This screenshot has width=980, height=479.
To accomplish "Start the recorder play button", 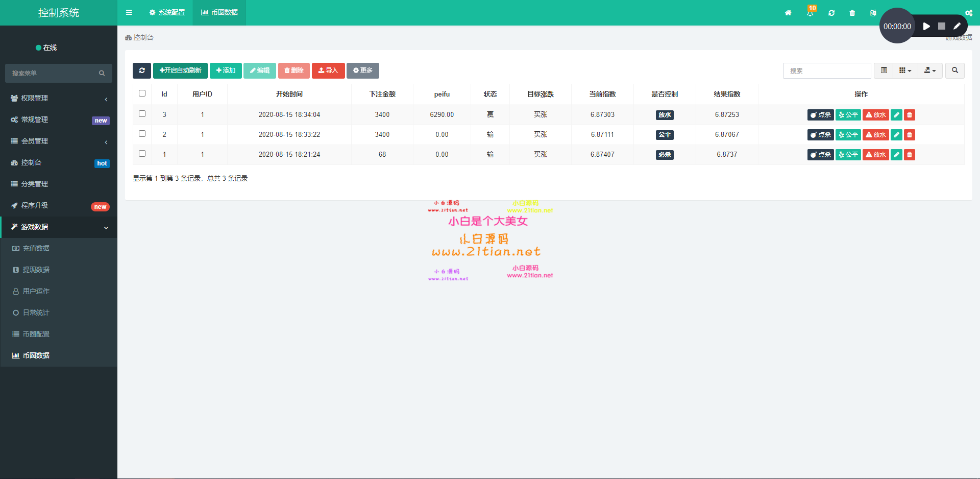I will point(926,26).
